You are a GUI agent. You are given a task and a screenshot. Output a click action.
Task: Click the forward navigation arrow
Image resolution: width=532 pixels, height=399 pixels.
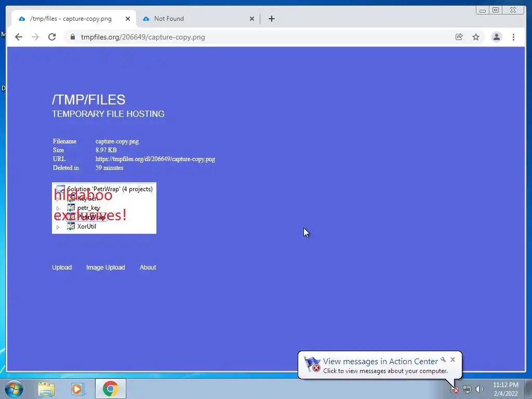click(x=35, y=37)
